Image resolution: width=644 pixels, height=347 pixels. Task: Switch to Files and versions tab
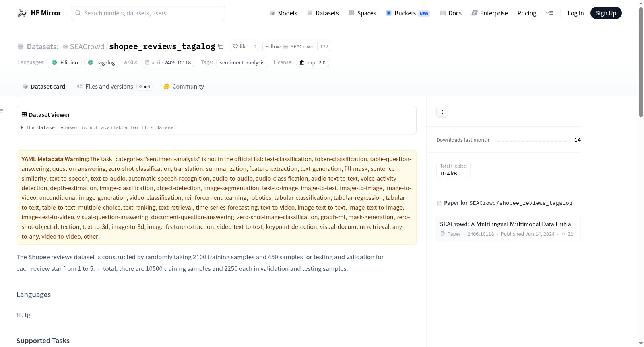(114, 86)
